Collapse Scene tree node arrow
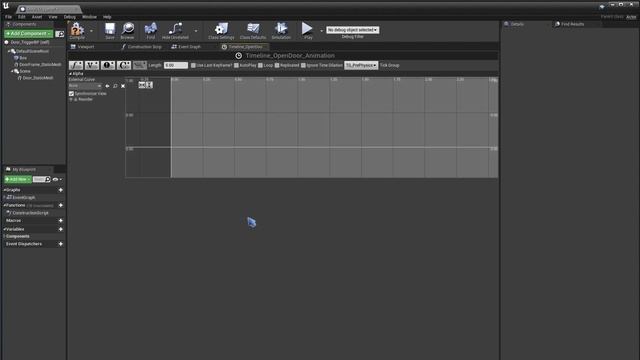This screenshot has height=360, width=640. 12,71
